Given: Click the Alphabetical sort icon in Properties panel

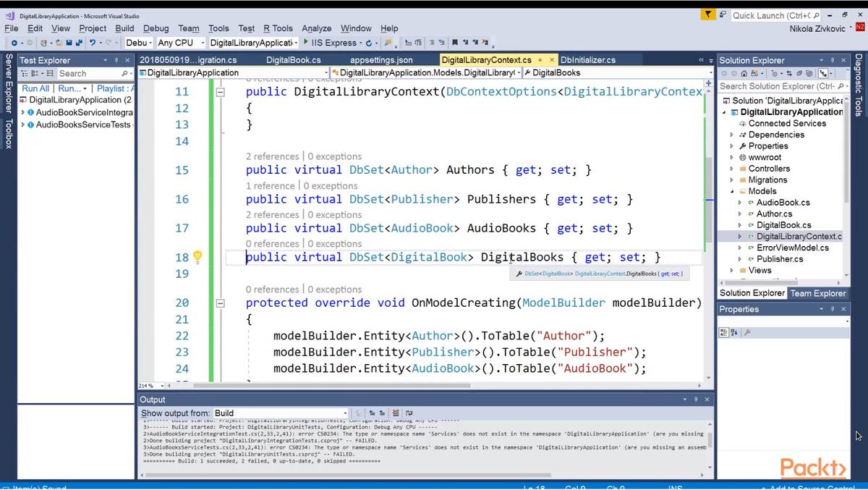Looking at the screenshot, I should point(733,332).
